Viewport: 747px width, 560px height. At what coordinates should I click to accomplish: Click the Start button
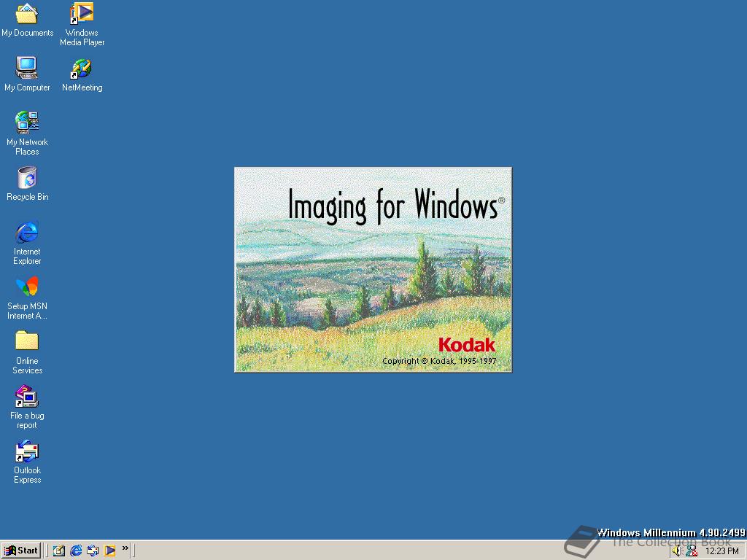[21, 551]
